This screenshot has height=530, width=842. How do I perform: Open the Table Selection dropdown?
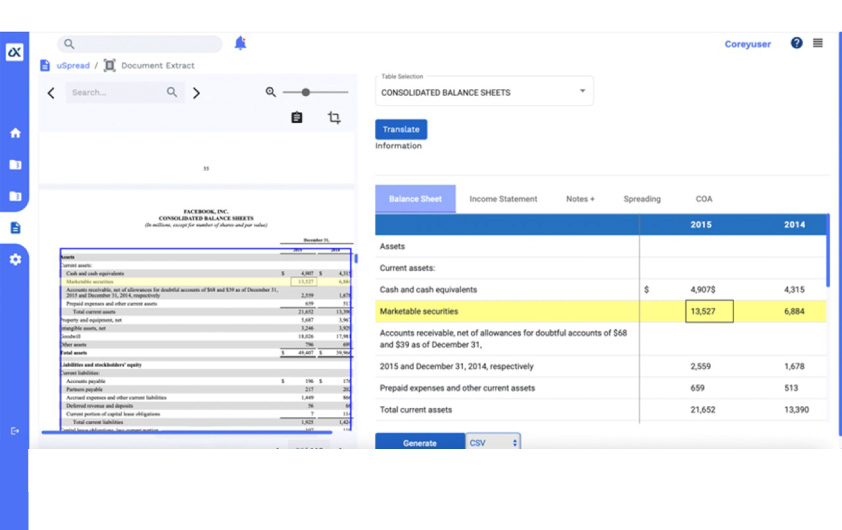tap(484, 91)
